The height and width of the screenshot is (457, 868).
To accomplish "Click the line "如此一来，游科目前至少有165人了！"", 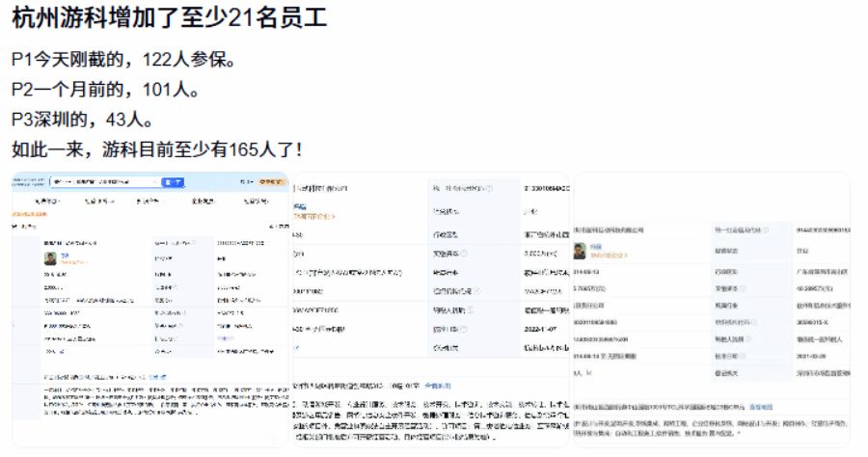I will 158,148.
